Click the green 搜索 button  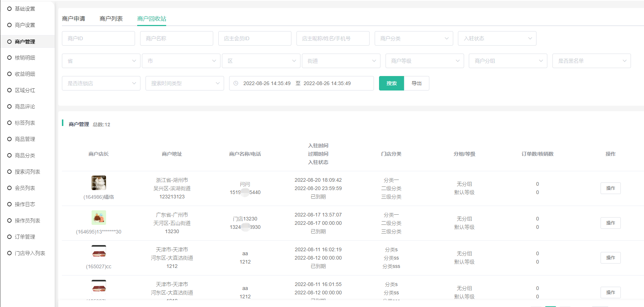[x=391, y=83]
